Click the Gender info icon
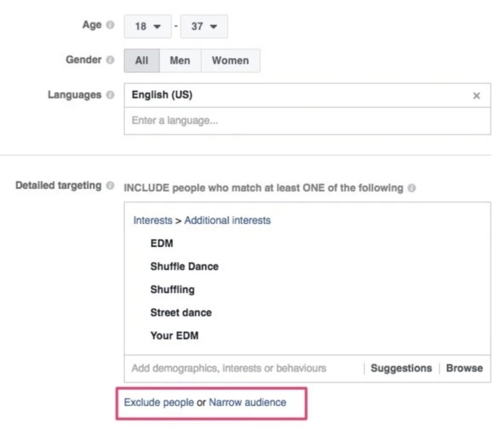This screenshot has width=504, height=429. point(109,60)
